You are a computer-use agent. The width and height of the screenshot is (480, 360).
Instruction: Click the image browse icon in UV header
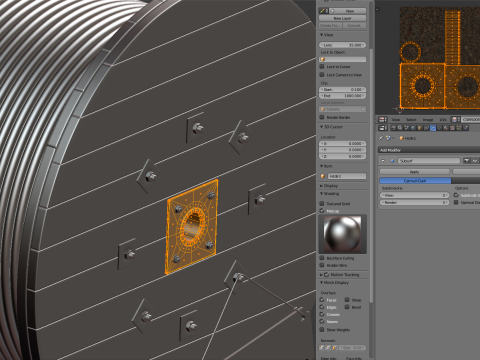click(x=455, y=120)
